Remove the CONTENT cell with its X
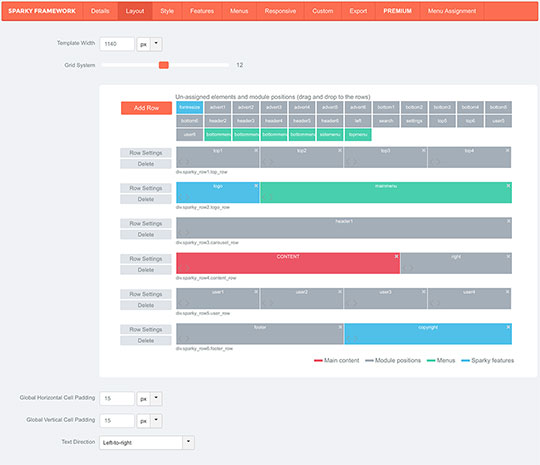The image size is (540, 465). coord(396,257)
